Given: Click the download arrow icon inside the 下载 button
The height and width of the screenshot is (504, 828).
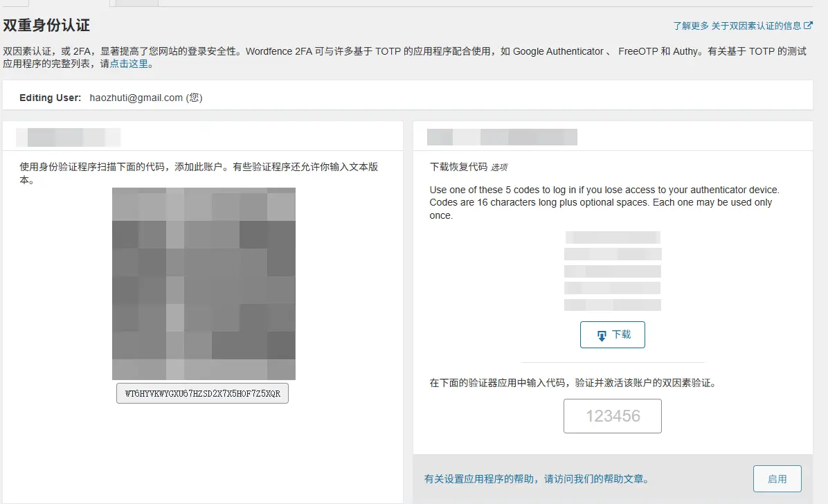Looking at the screenshot, I should pyautogui.click(x=602, y=336).
